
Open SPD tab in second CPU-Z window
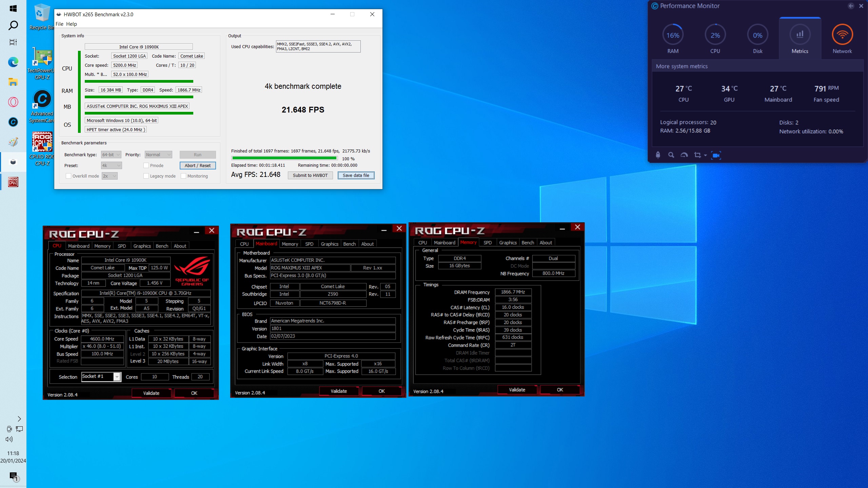[x=309, y=244]
